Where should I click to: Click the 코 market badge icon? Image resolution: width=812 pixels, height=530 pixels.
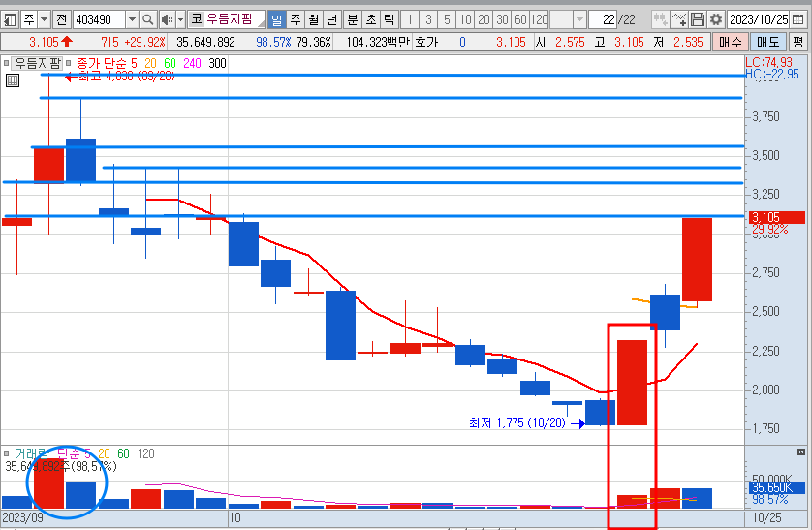pos(197,19)
